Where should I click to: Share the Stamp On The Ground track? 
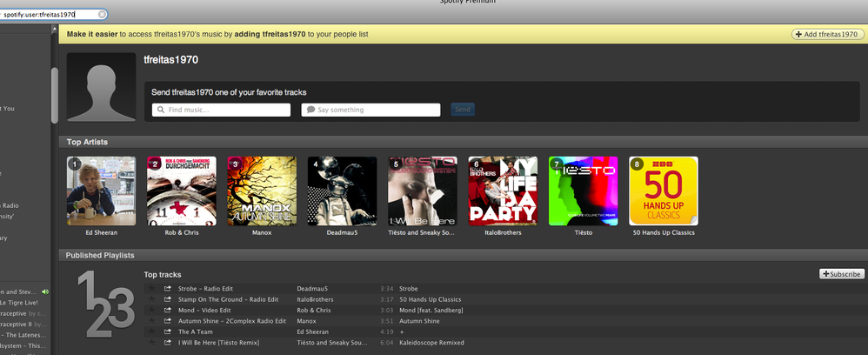click(x=168, y=299)
